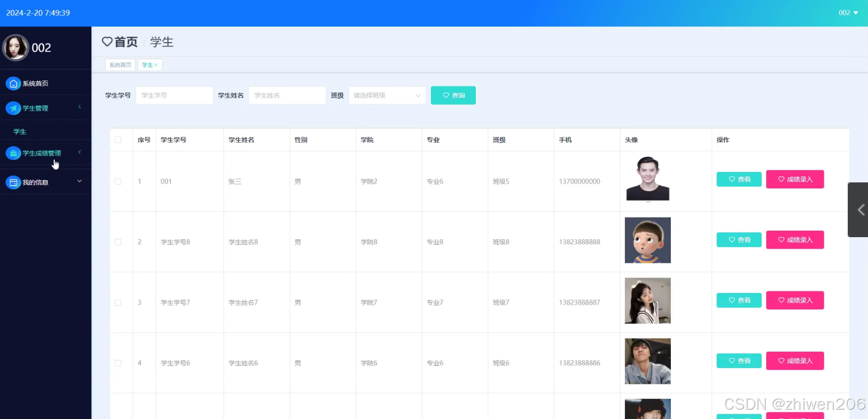868x419 pixels.
Task: Click 成绩录入 for student 张三
Action: tap(795, 179)
